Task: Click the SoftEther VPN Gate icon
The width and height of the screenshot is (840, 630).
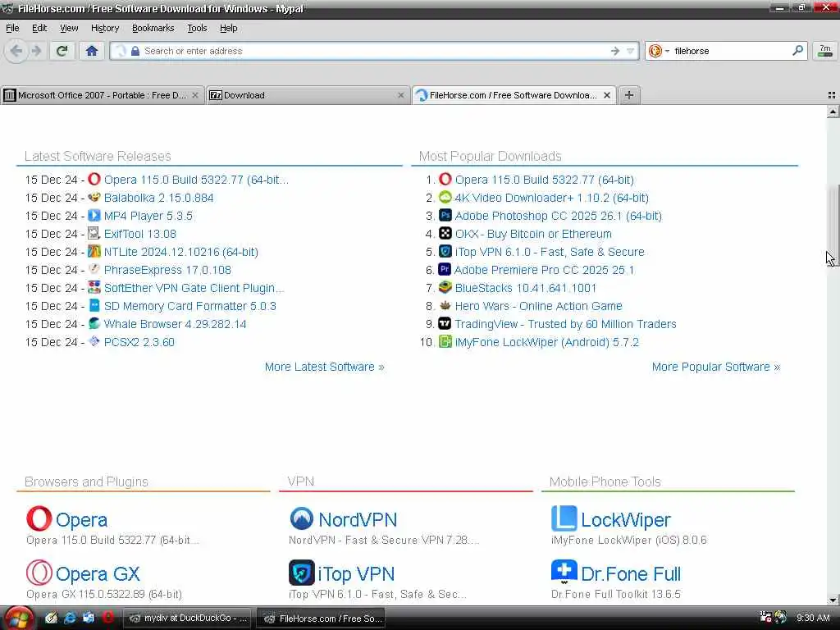Action: [x=94, y=287]
